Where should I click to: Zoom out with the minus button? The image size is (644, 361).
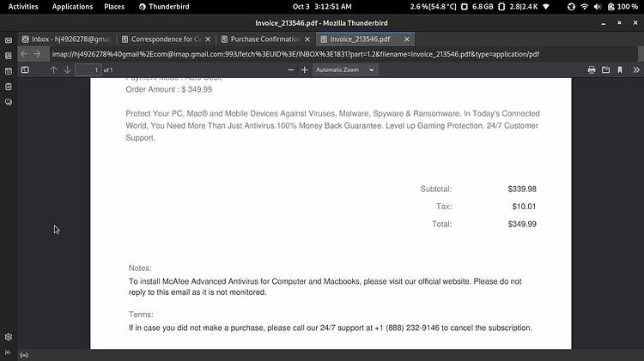pyautogui.click(x=291, y=70)
